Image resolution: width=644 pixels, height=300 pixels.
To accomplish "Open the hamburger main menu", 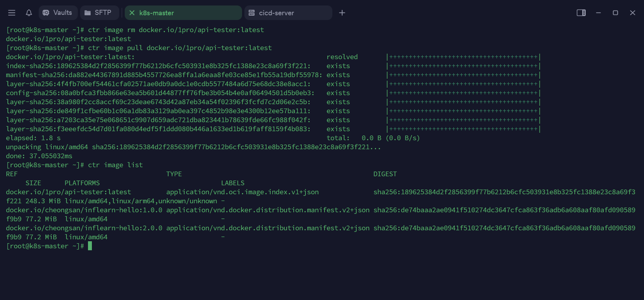I will 12,13.
